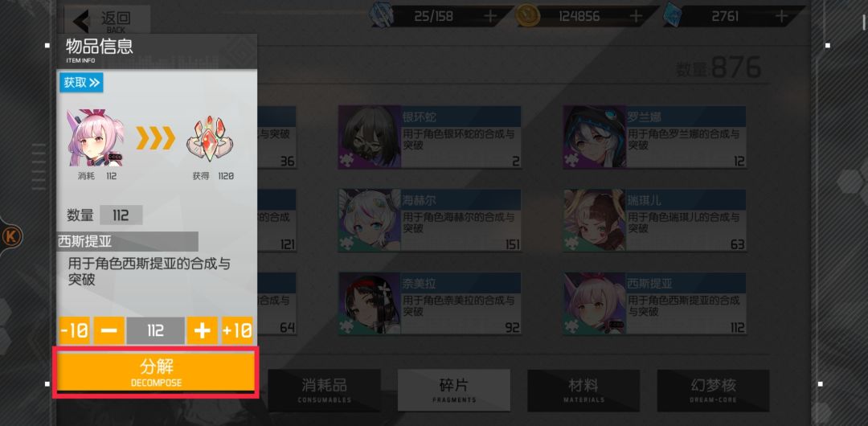Add stamina via plus next to 25/158
The height and width of the screenshot is (426, 868).
(x=490, y=16)
